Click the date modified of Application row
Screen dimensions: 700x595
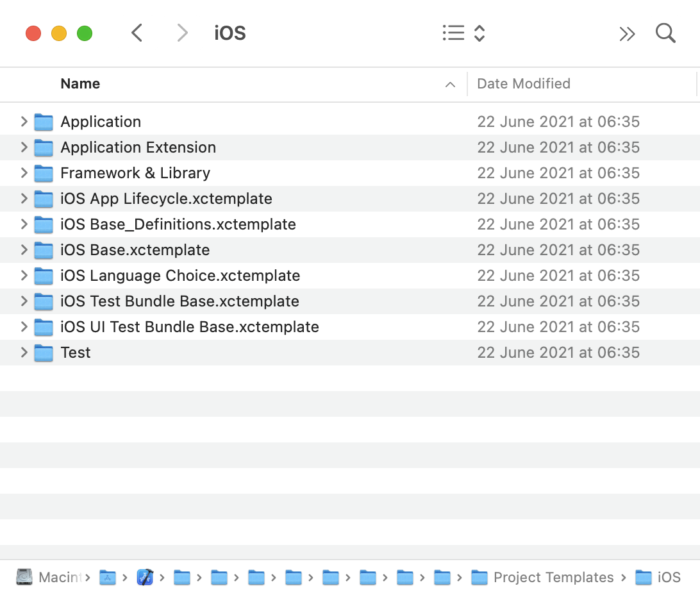[x=558, y=121]
